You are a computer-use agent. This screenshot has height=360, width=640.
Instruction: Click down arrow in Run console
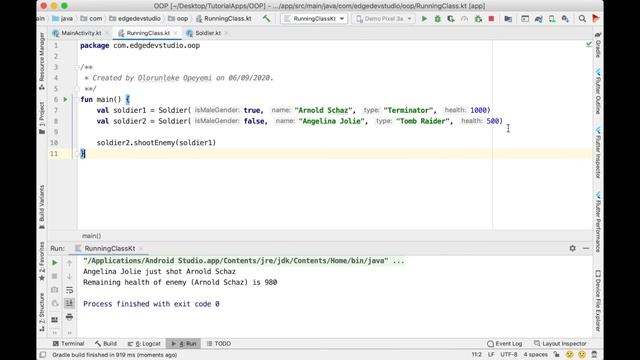[x=69, y=276]
